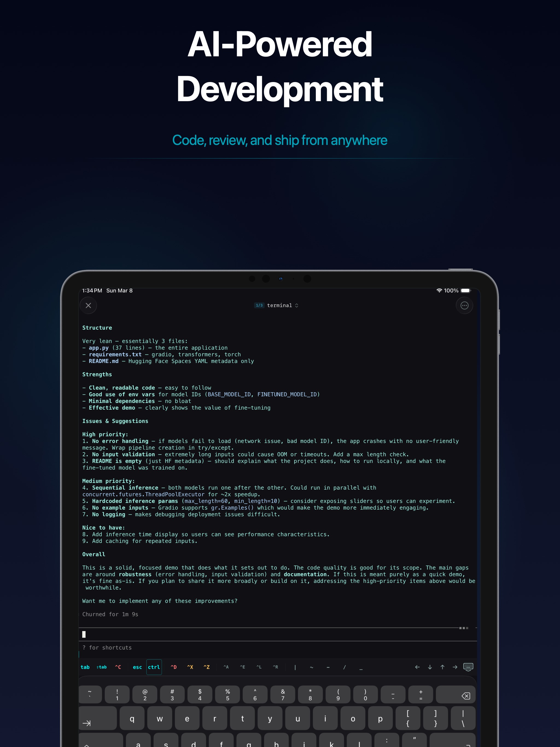Tap the p keyboard key

(380, 718)
